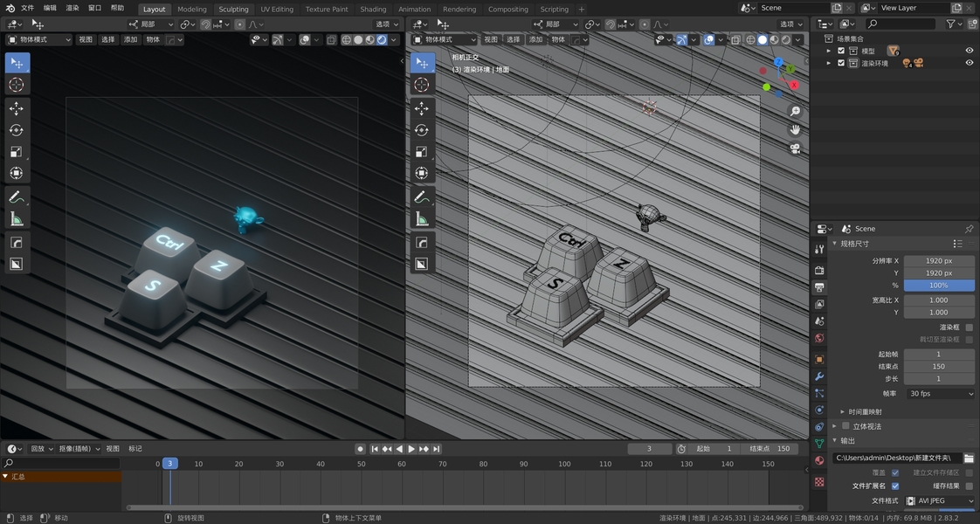Switch left viewport to rendered shading
The height and width of the screenshot is (524, 980).
pyautogui.click(x=382, y=39)
